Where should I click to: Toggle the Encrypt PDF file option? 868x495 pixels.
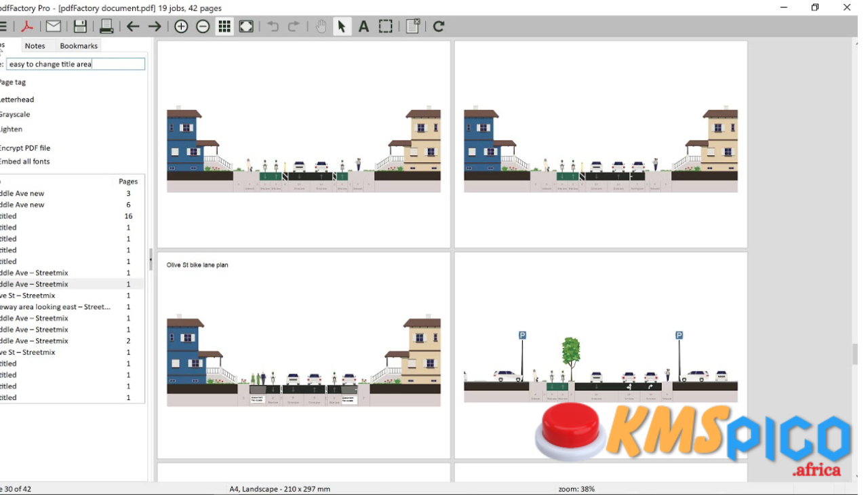(24, 148)
